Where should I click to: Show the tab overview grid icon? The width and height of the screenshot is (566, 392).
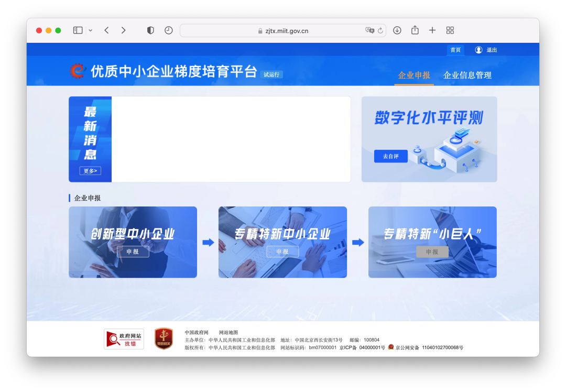tap(450, 30)
